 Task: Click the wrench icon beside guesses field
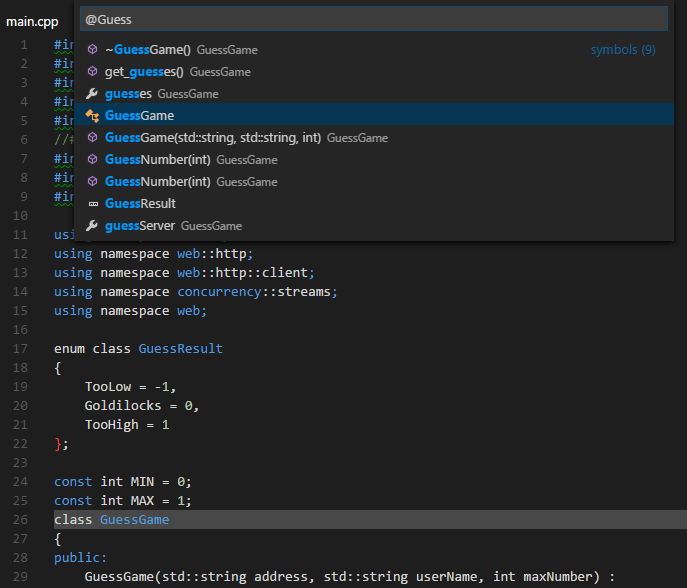pyautogui.click(x=93, y=93)
